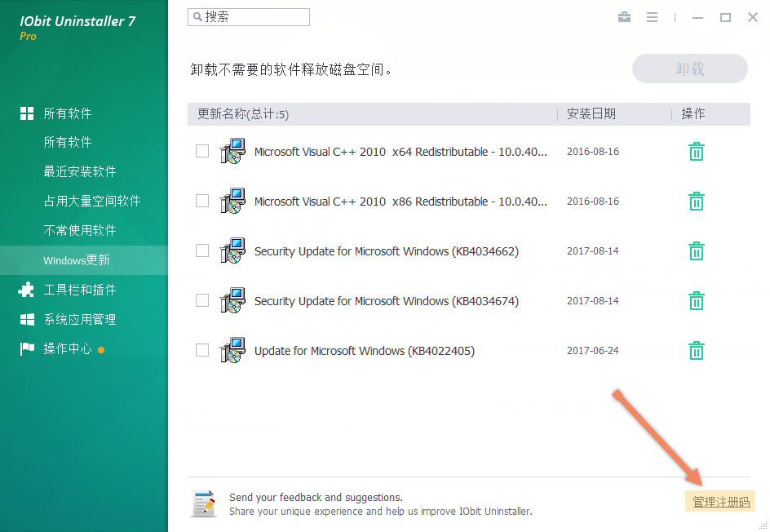Tick checkbox for Security Update KB4034662
The height and width of the screenshot is (532, 770).
pyautogui.click(x=202, y=250)
